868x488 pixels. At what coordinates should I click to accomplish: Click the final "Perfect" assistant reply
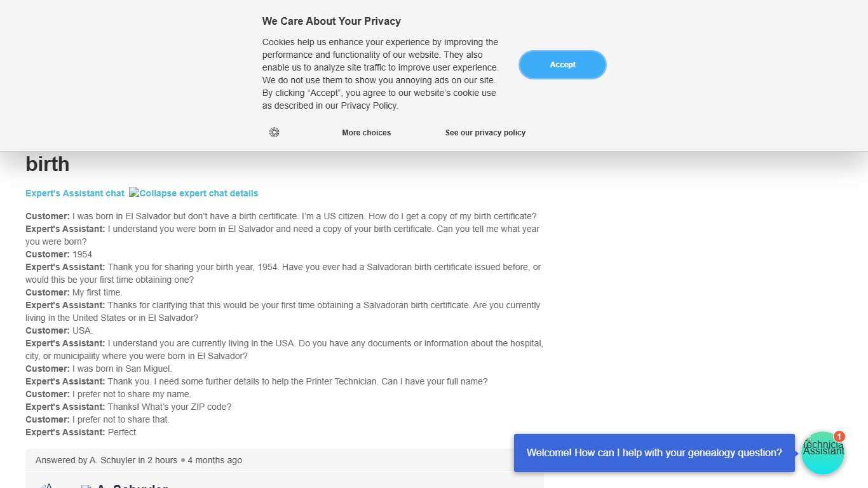(121, 432)
